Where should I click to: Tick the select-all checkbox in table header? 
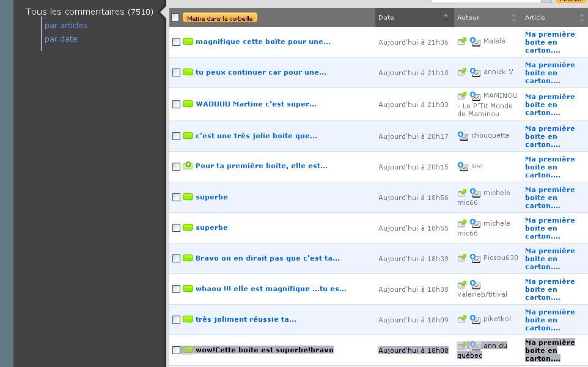click(x=175, y=17)
